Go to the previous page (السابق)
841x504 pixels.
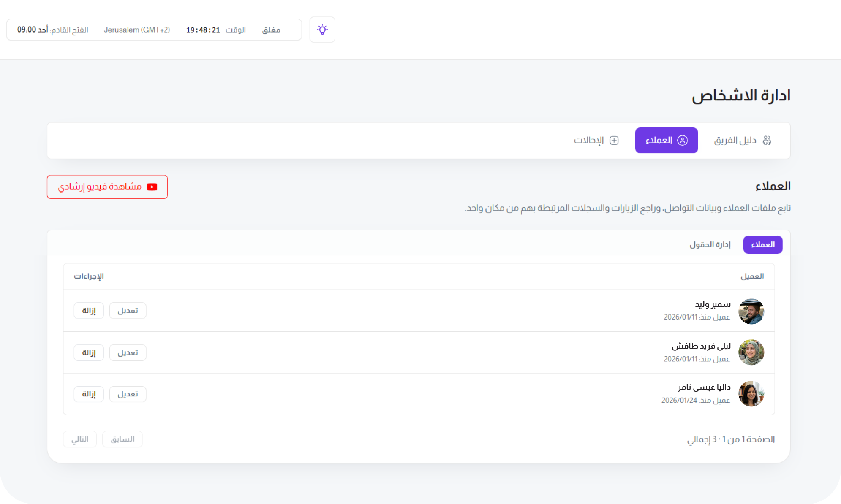[122, 439]
